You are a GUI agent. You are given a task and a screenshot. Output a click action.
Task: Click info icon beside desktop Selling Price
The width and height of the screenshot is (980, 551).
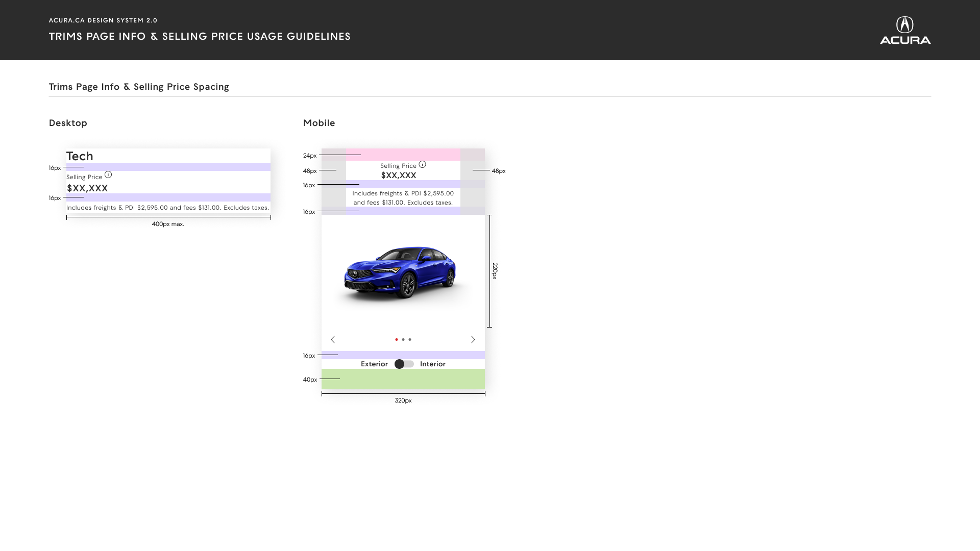[108, 175]
